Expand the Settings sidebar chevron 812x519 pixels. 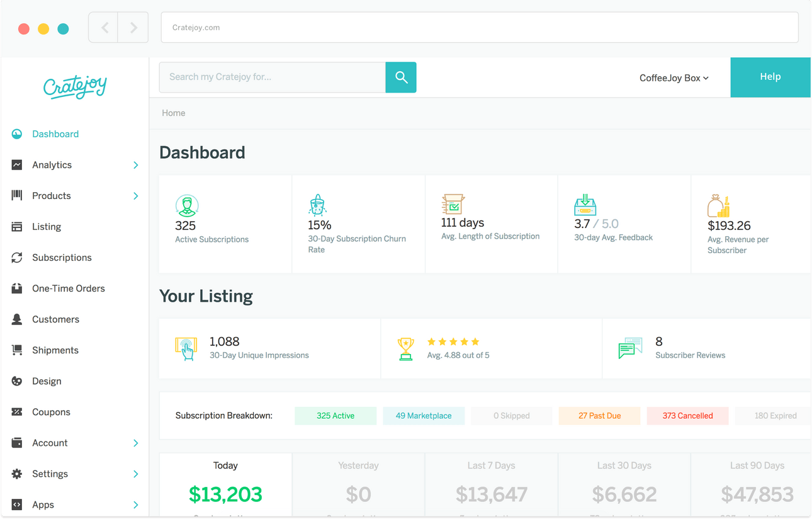point(135,474)
